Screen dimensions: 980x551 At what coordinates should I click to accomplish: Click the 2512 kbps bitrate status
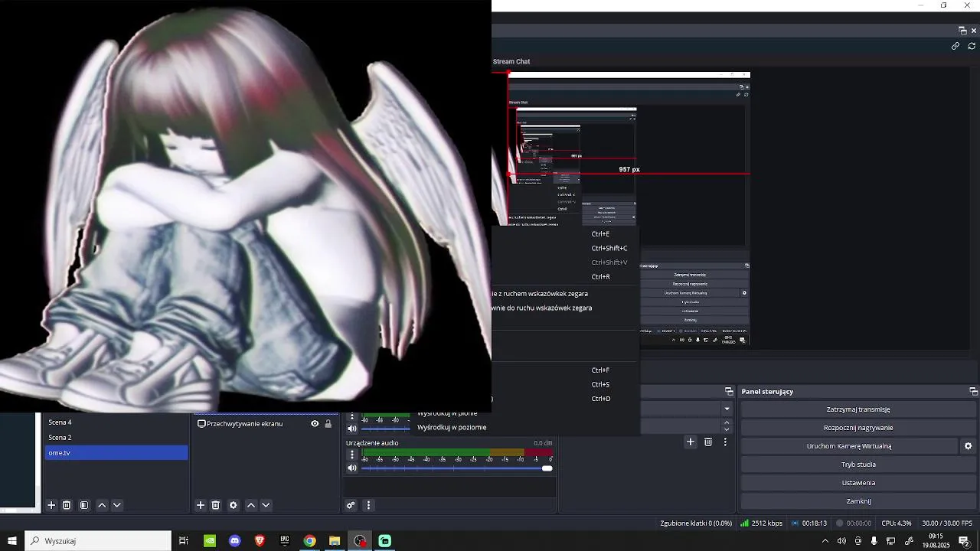tap(761, 523)
